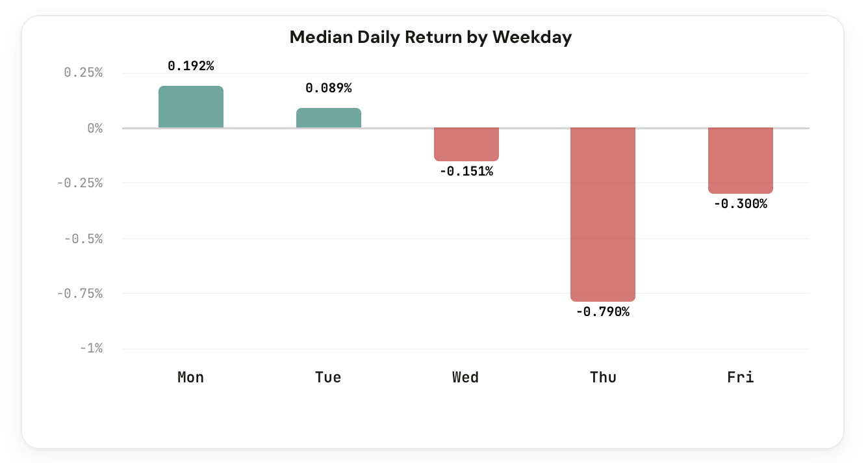Image resolution: width=868 pixels, height=463 pixels.
Task: Select the green Tuesday bar
Action: tap(329, 118)
